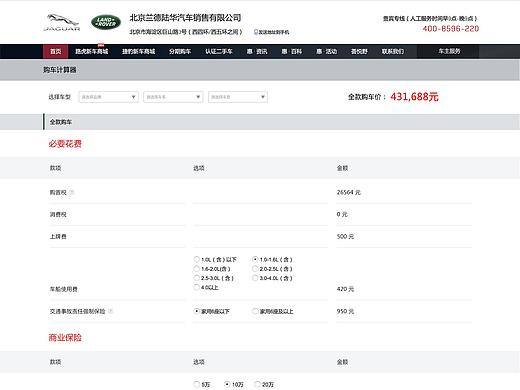This screenshot has width=520, height=390.
Task: Select the 2.0-2.5L(含) displacement option
Action: pyautogui.click(x=255, y=269)
